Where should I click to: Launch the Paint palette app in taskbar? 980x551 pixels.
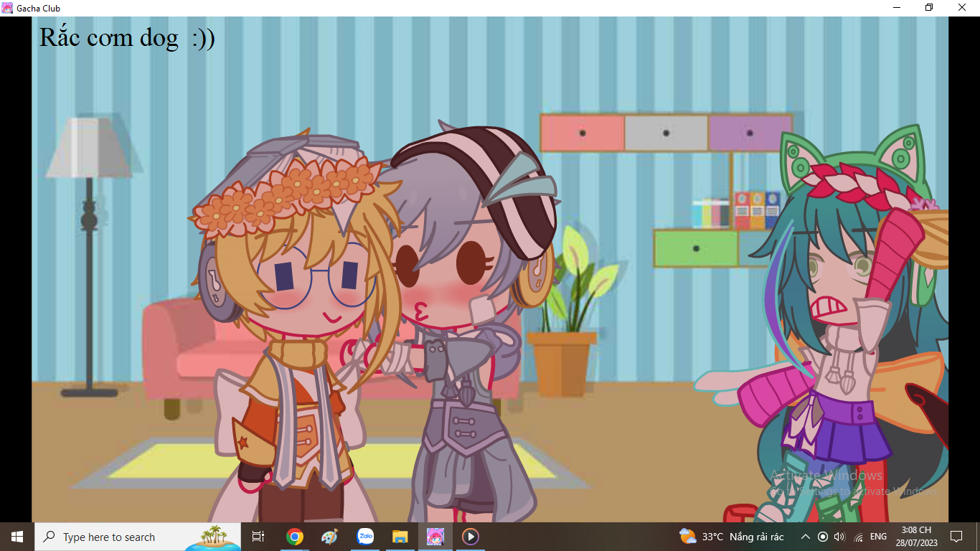(x=329, y=537)
